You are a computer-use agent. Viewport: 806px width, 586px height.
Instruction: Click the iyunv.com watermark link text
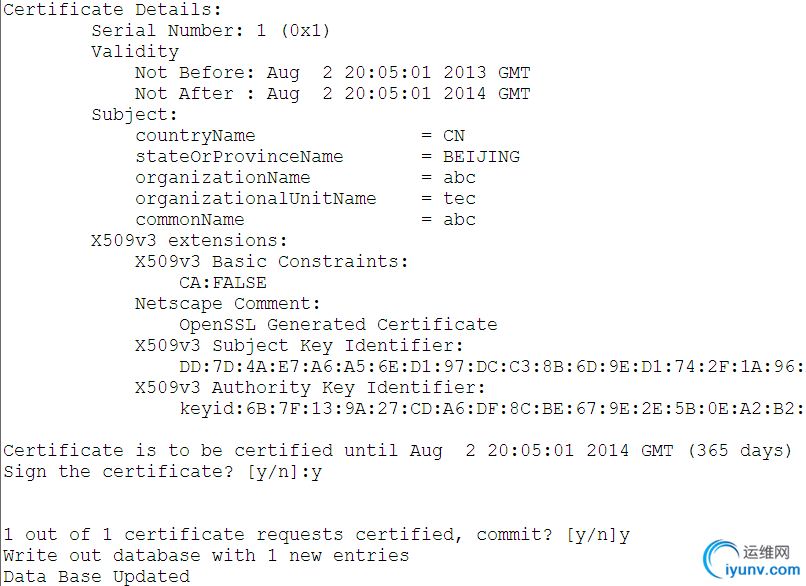pos(762,570)
